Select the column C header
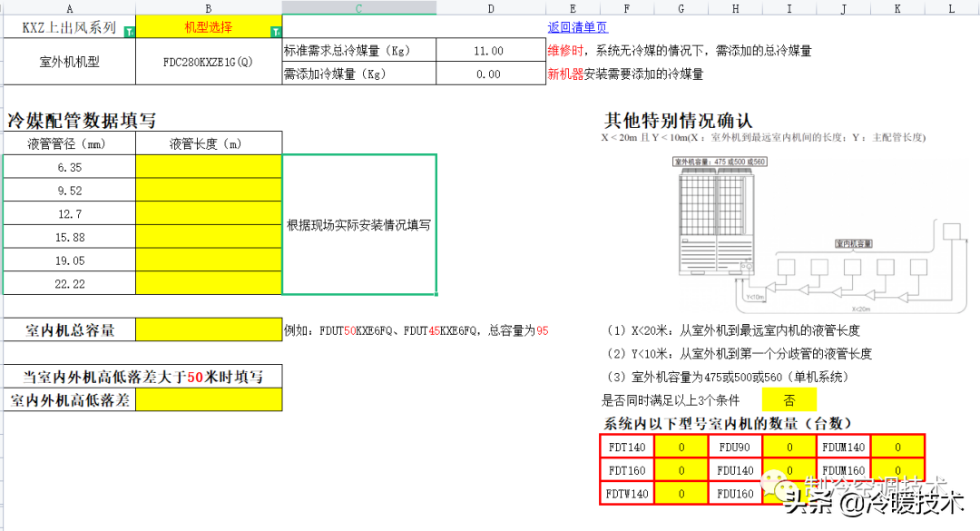Viewport: 980px width, 531px height. point(358,8)
